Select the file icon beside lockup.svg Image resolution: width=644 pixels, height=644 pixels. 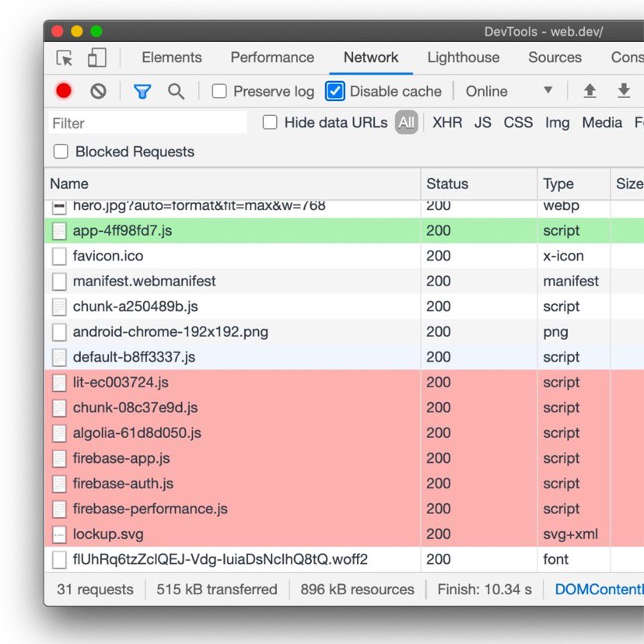tap(59, 534)
